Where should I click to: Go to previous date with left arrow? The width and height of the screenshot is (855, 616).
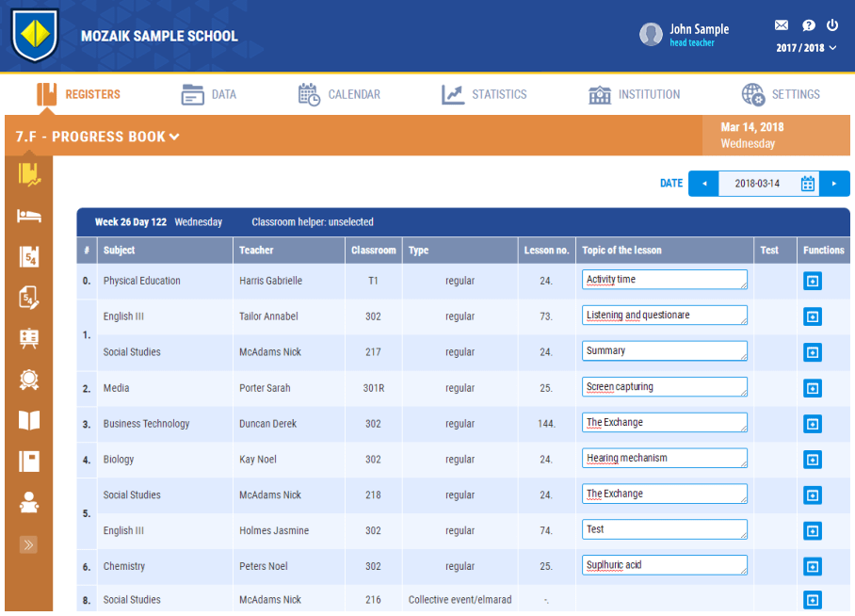[703, 184]
